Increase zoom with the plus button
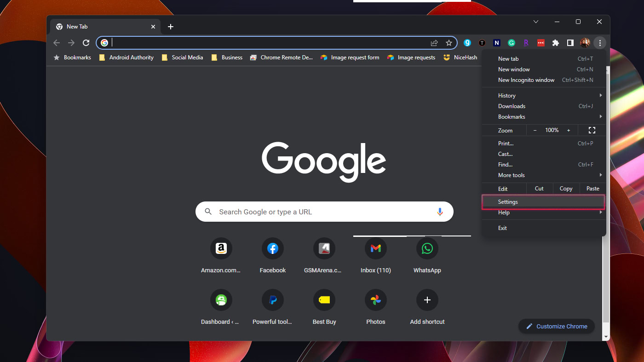644x362 pixels. click(x=569, y=130)
